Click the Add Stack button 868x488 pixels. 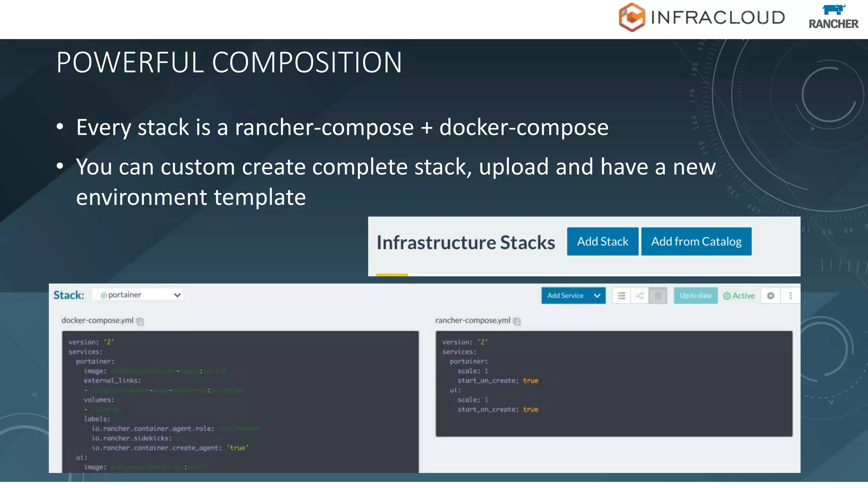(602, 241)
